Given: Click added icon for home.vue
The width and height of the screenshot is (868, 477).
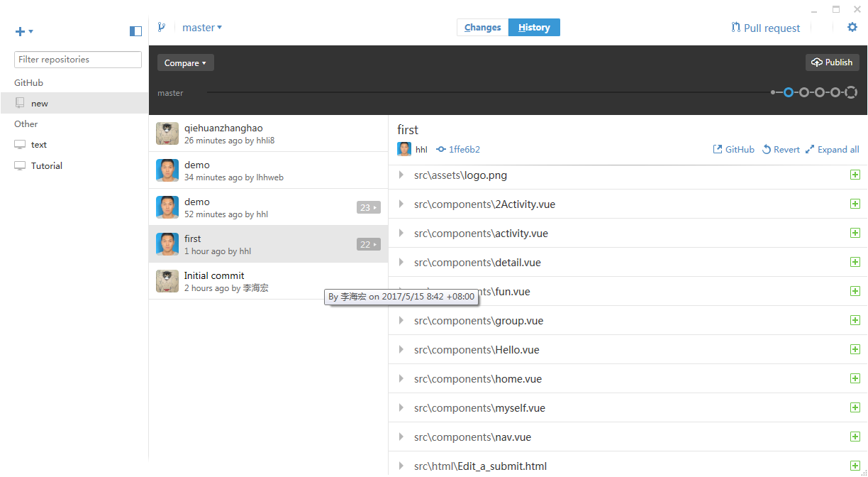Looking at the screenshot, I should [x=855, y=378].
